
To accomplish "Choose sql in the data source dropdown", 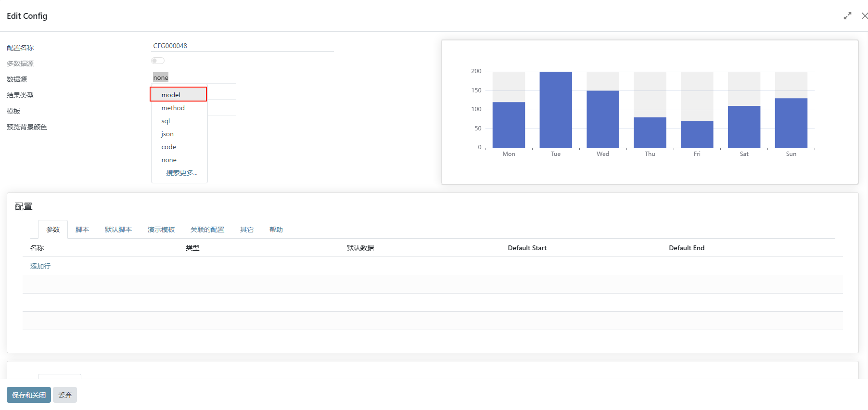I will 179,121.
